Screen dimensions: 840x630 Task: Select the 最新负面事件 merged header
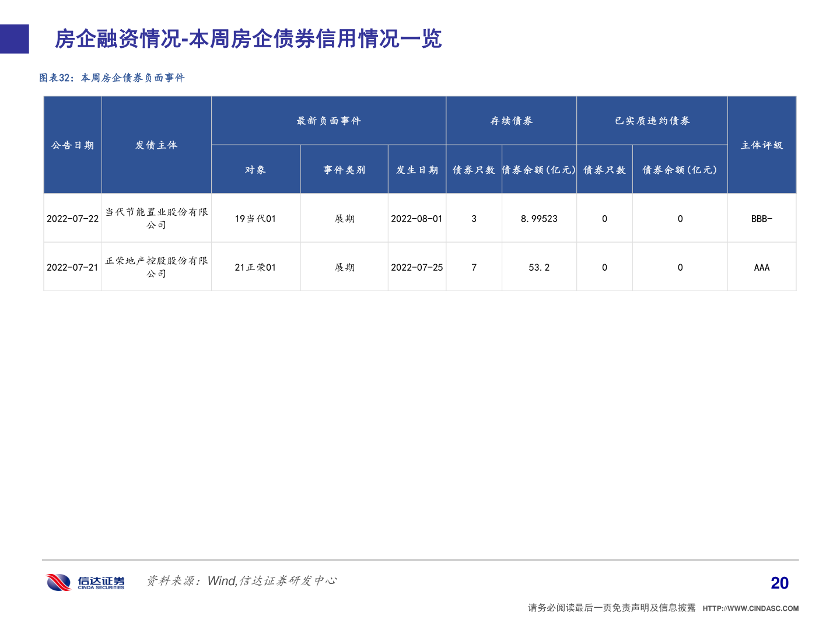[x=328, y=121]
